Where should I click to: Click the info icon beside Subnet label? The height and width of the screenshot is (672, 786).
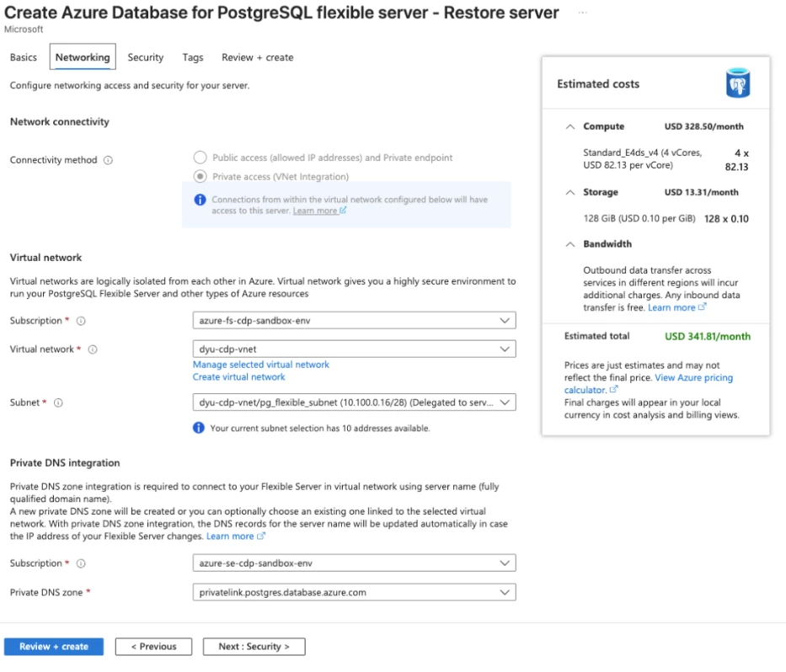pyautogui.click(x=58, y=403)
